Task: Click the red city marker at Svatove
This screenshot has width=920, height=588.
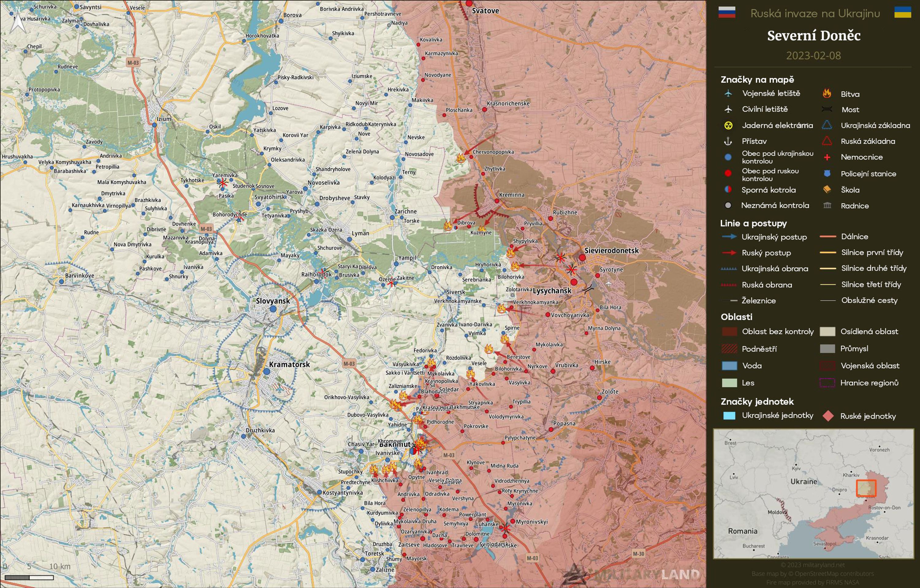Action: click(469, 3)
